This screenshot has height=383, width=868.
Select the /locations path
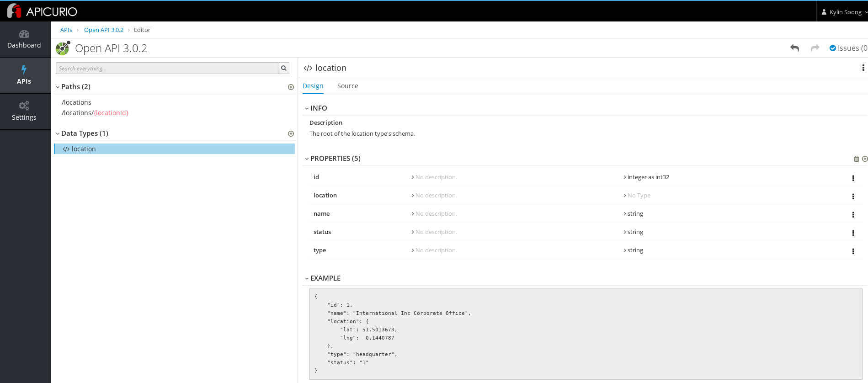point(77,102)
